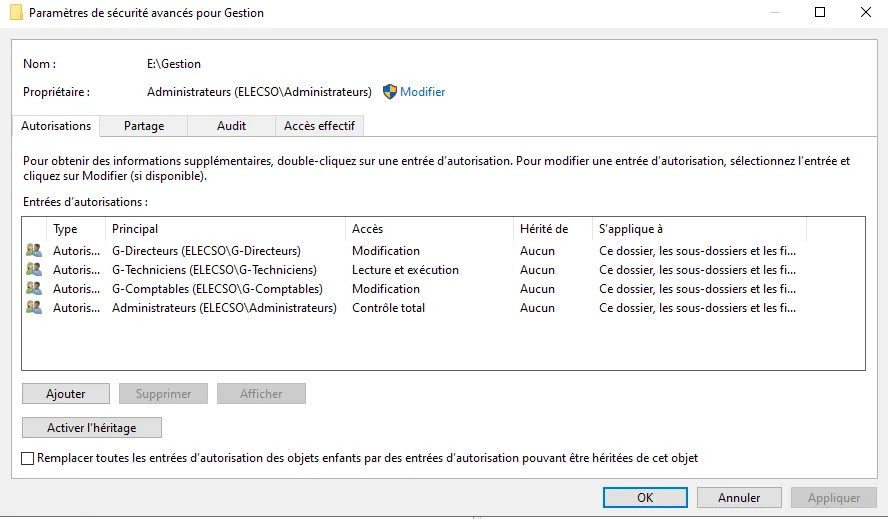Click Activer l'héritage button
888x519 pixels.
coord(91,428)
